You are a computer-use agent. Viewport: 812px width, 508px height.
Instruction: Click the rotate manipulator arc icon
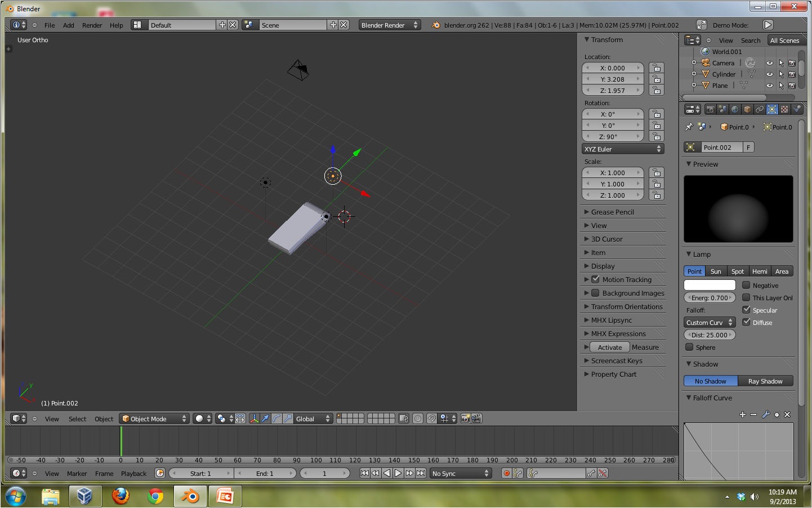(x=276, y=418)
